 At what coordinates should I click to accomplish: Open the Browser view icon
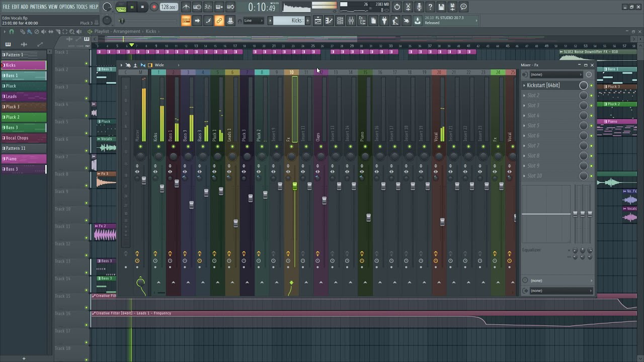pos(362,21)
